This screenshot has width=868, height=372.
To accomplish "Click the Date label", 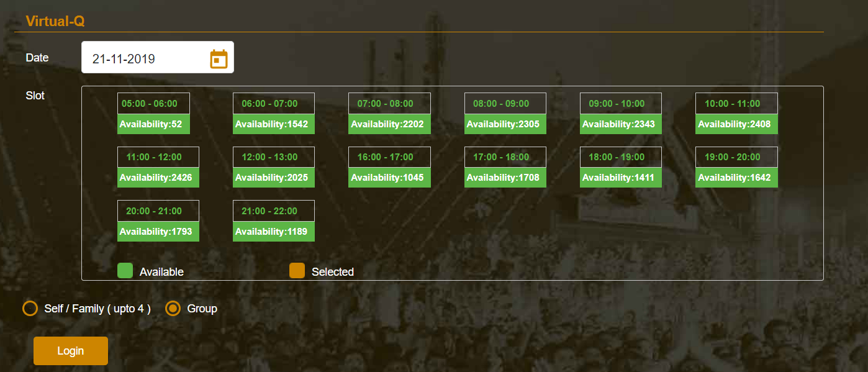I will 37,58.
